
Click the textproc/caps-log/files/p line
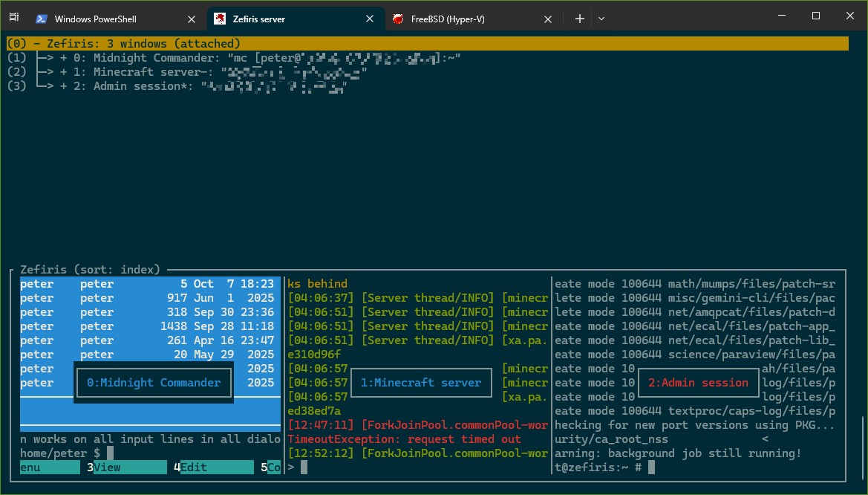(x=695, y=411)
